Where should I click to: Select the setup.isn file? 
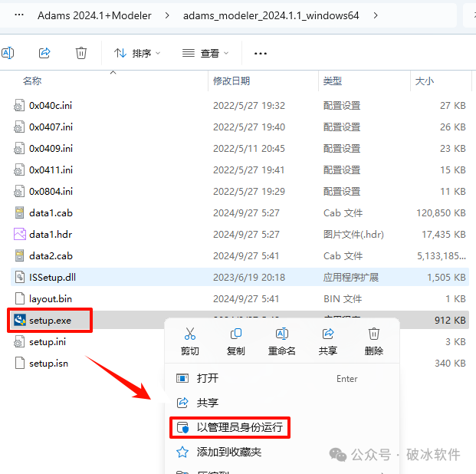48,364
